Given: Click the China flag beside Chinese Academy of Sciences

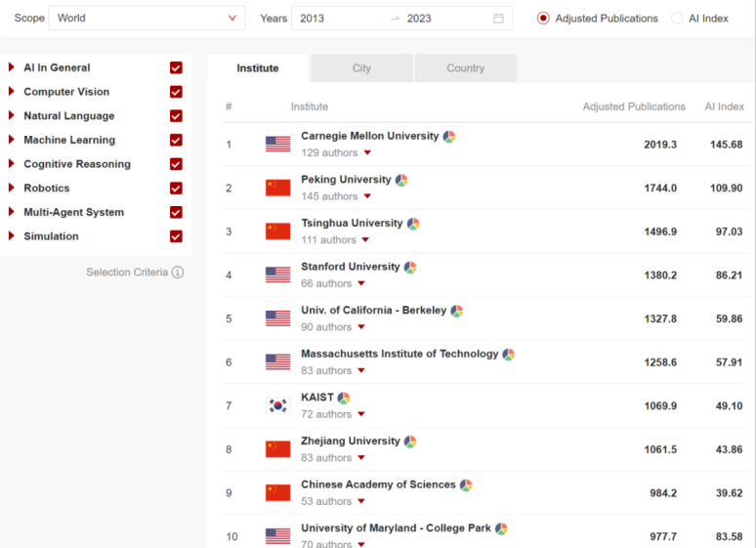Looking at the screenshot, I should tap(277, 493).
